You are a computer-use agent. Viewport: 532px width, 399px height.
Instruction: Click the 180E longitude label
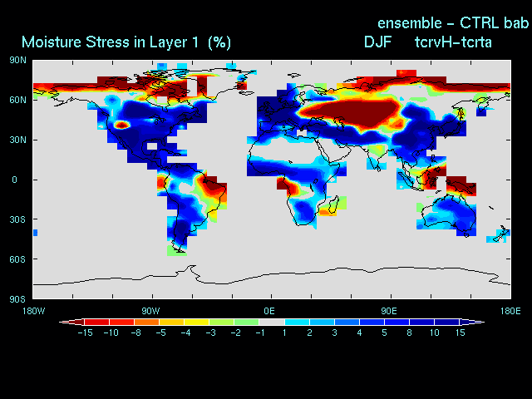point(510,311)
